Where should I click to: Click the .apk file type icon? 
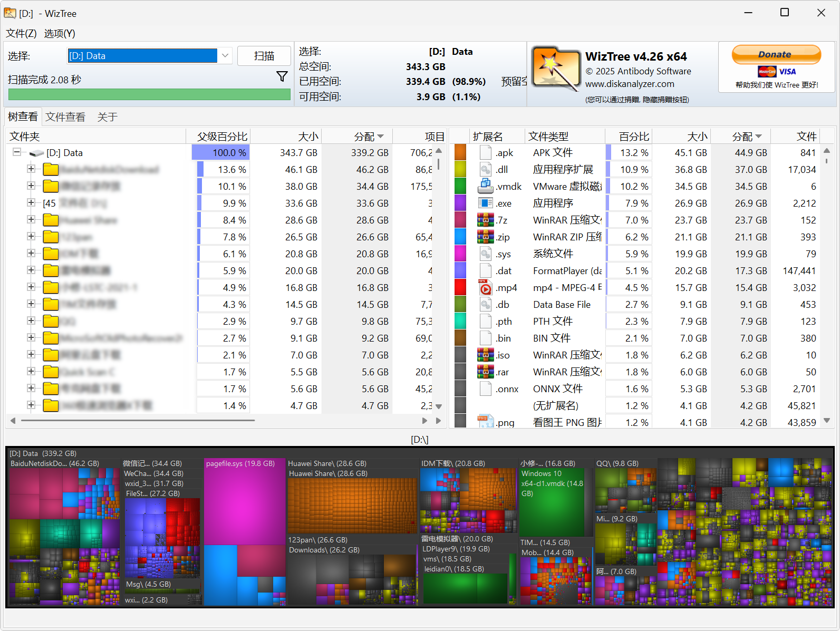(486, 152)
